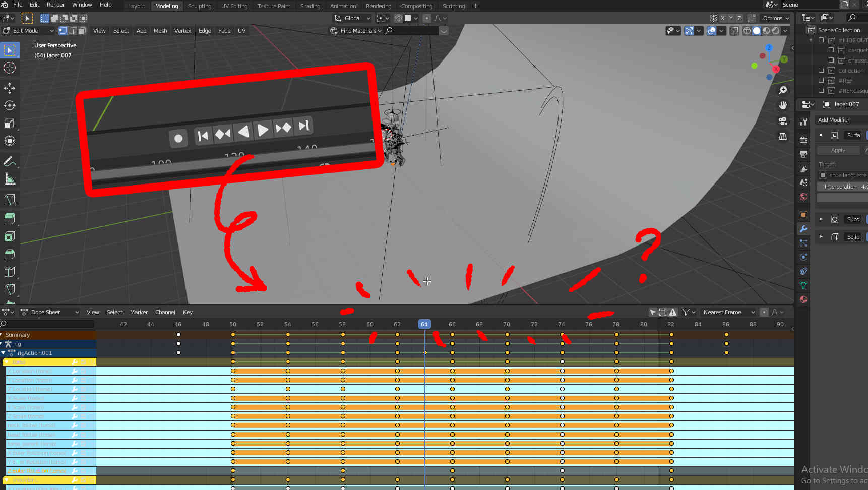Toggle snapping with the magnet icon
The height and width of the screenshot is (490, 868).
click(398, 18)
